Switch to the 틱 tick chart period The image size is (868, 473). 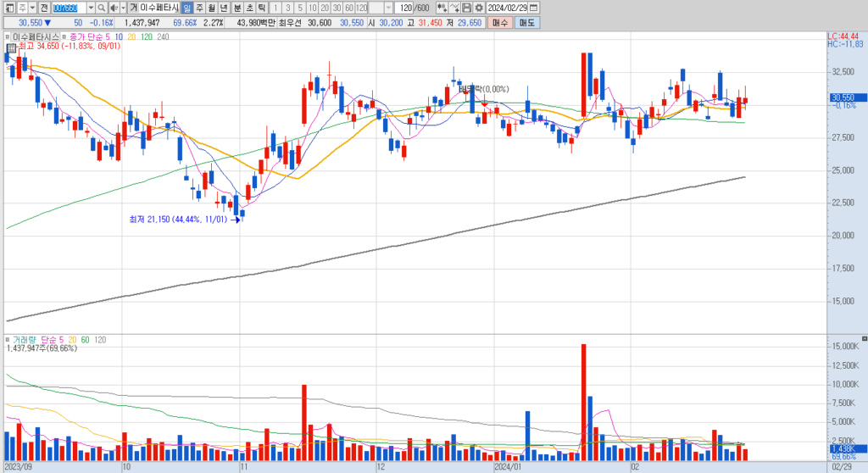(261, 8)
